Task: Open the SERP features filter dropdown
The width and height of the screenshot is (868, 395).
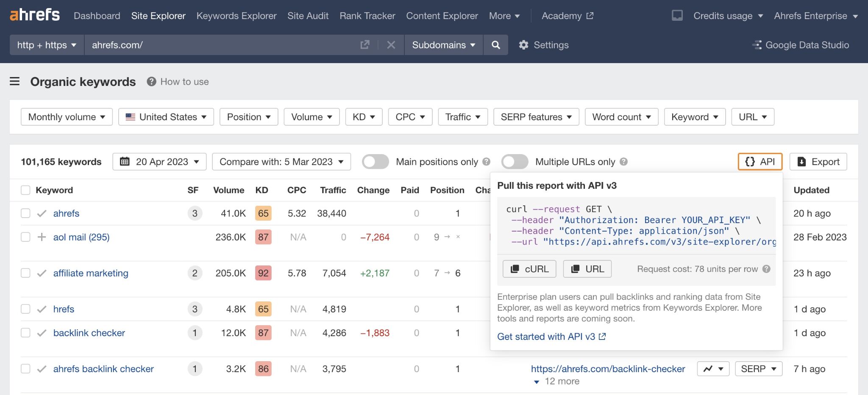Action: click(x=536, y=117)
